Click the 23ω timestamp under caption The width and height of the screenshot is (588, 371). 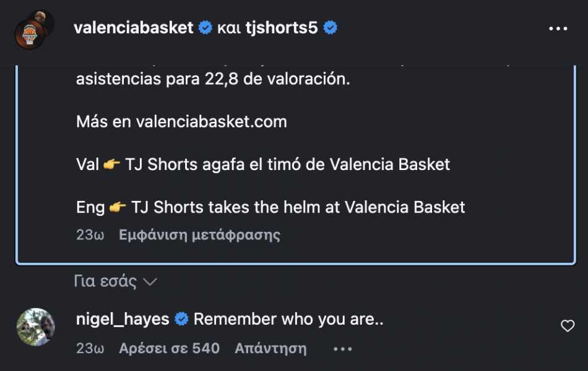coord(90,235)
